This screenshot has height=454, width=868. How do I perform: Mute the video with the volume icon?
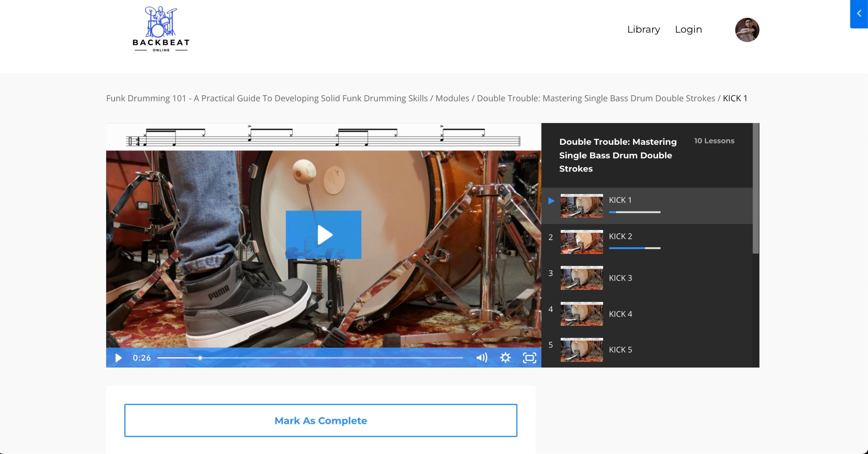coord(481,358)
